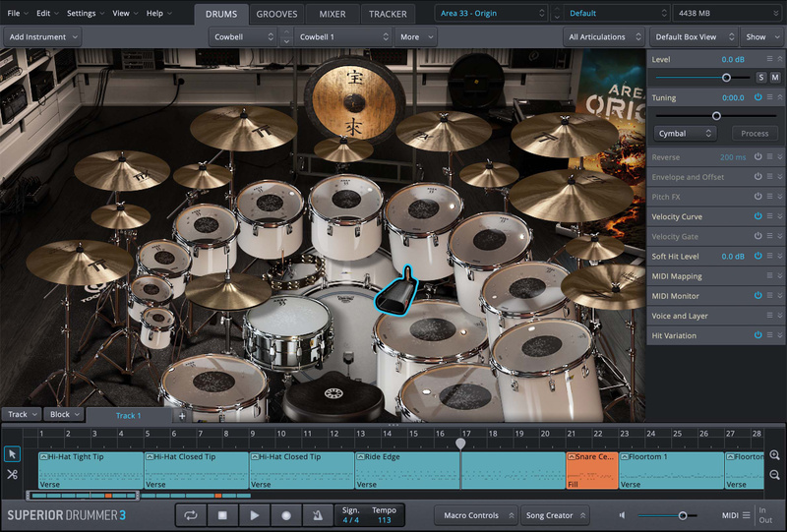Open the Block menu button

63,415
